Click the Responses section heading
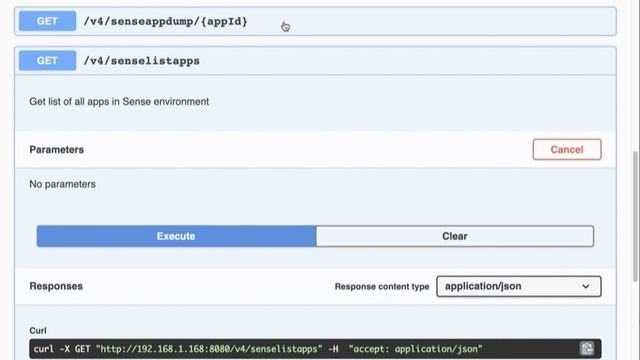 [56, 286]
